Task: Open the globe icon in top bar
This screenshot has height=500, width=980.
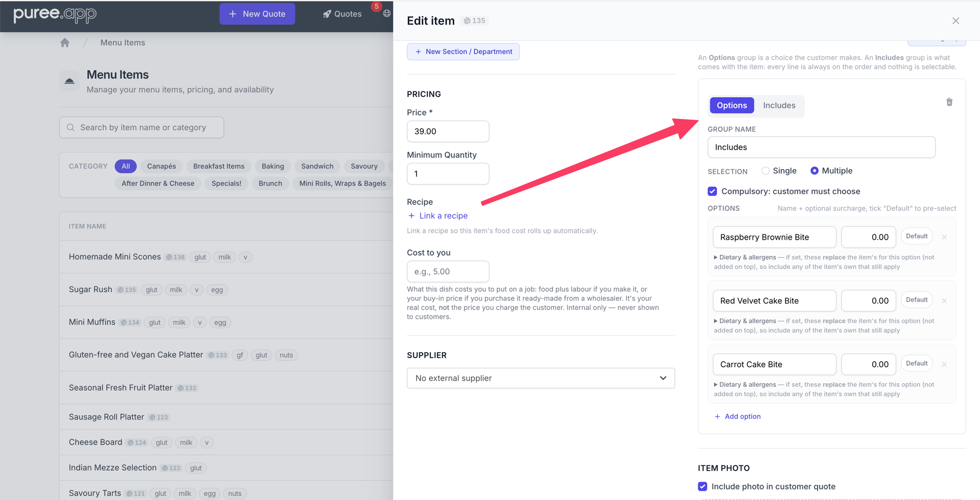Action: [x=387, y=13]
